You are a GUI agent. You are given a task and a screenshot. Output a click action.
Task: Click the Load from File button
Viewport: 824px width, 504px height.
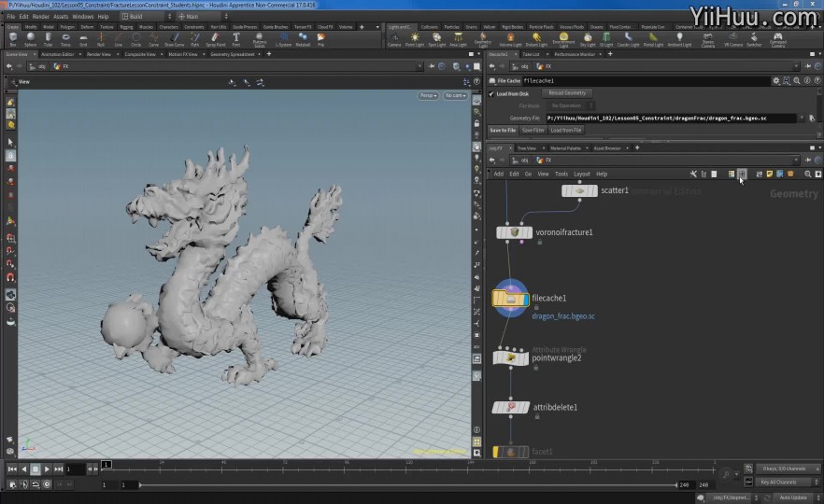point(566,131)
